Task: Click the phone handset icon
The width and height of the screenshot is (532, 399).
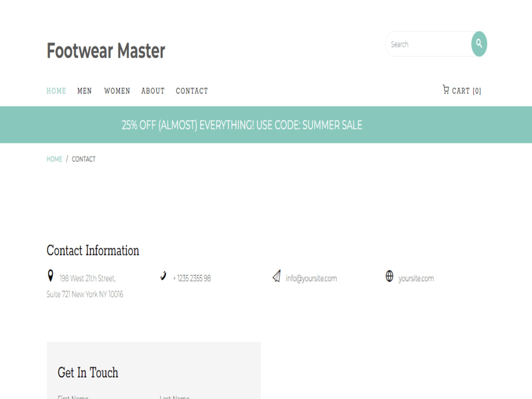Action: tap(163, 276)
